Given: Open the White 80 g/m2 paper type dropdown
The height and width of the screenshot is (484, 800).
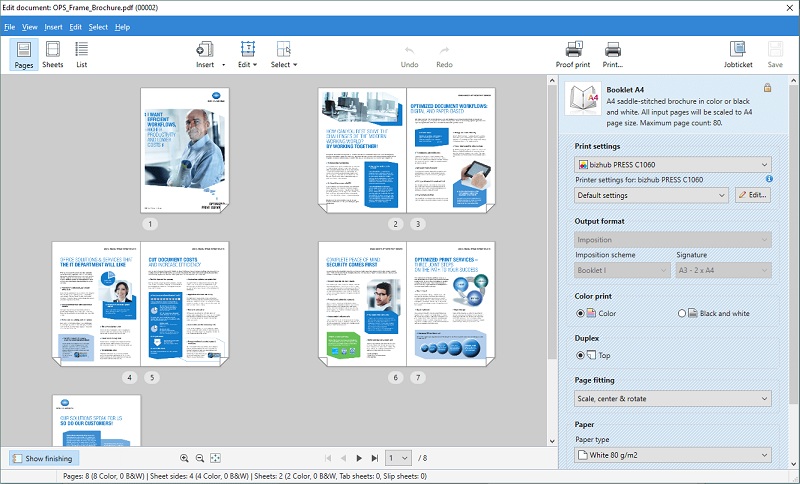Looking at the screenshot, I should [672, 455].
